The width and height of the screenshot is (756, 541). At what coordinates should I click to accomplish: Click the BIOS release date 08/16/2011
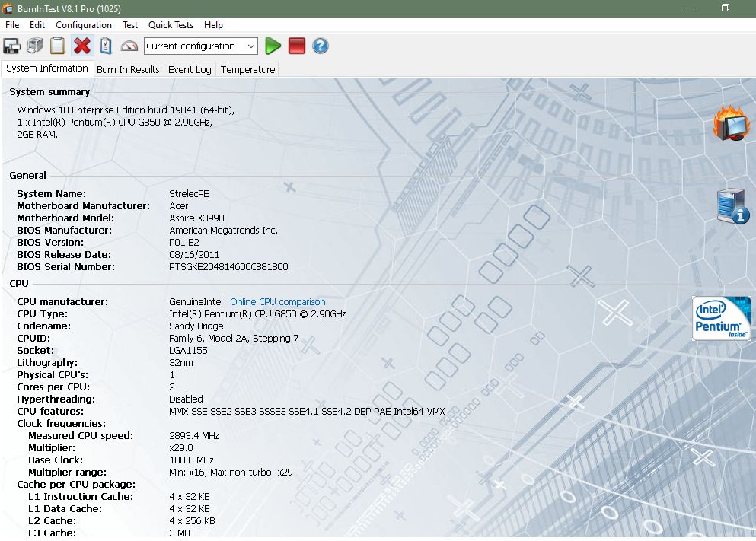pyautogui.click(x=194, y=255)
